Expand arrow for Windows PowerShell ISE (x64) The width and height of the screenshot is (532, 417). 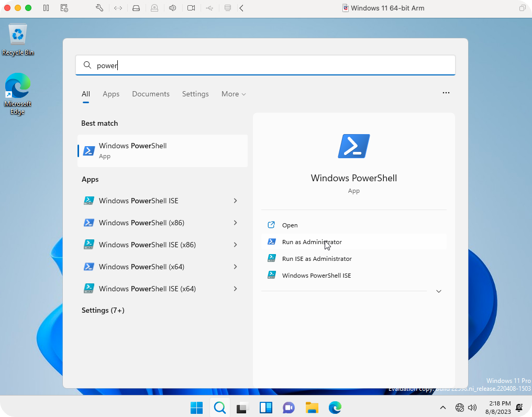(x=235, y=289)
